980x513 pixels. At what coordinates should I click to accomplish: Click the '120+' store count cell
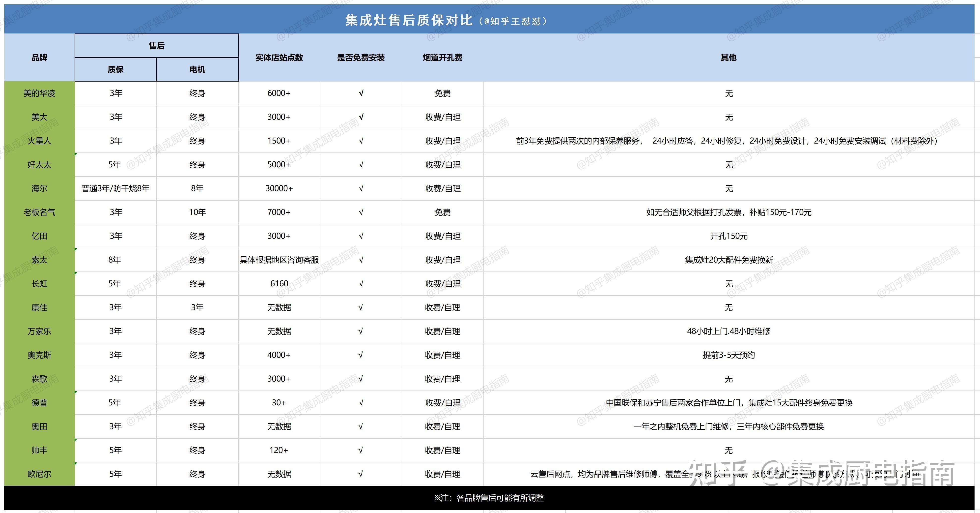click(x=279, y=450)
